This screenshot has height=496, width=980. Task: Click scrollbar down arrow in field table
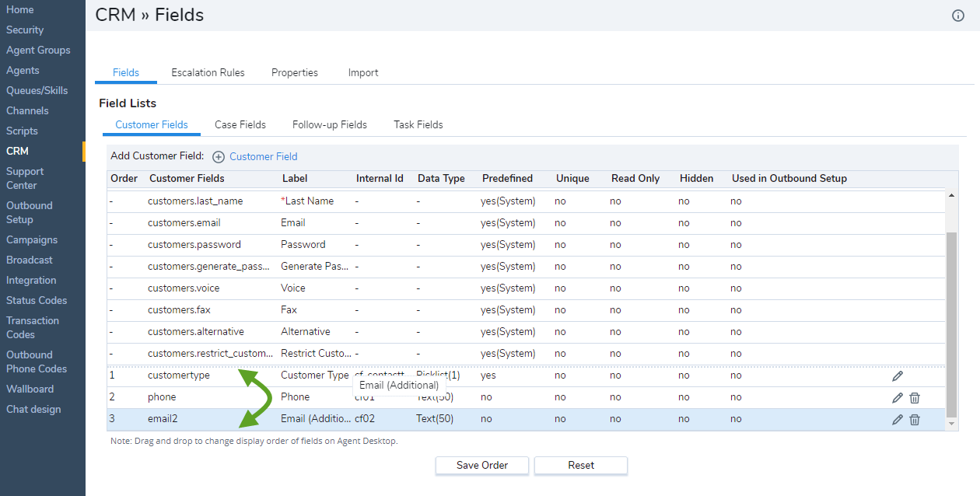951,424
